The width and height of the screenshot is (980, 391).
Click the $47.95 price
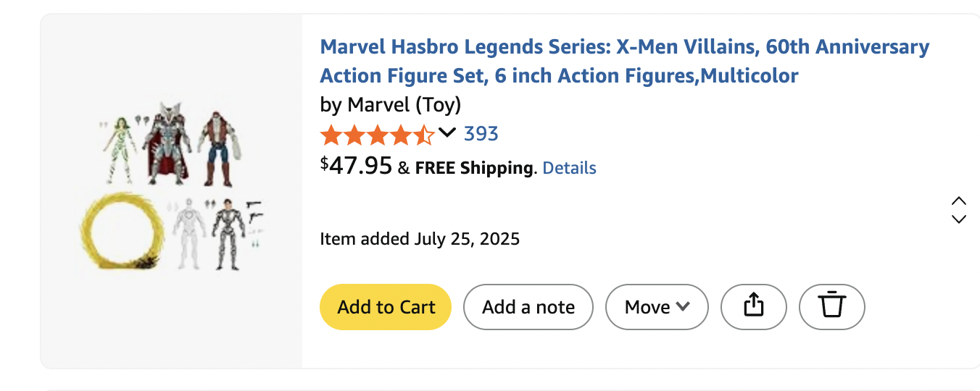coord(356,166)
